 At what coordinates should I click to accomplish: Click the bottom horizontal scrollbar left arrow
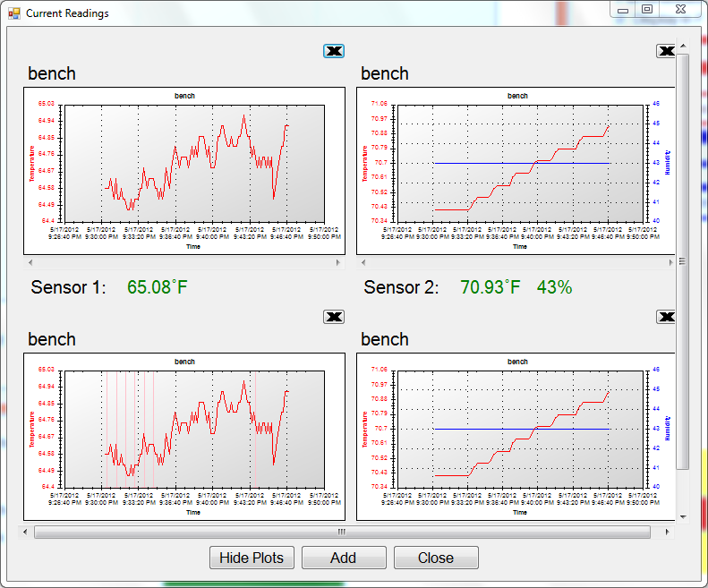[x=25, y=532]
